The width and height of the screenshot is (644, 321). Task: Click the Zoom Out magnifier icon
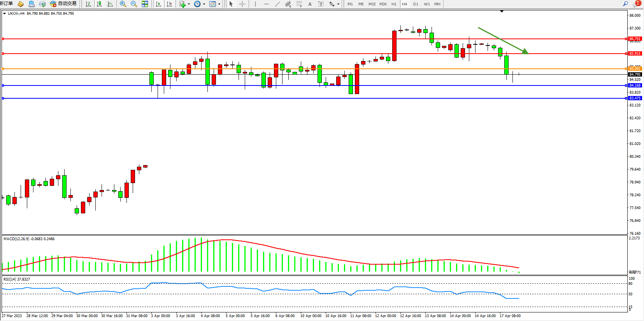coord(134,4)
